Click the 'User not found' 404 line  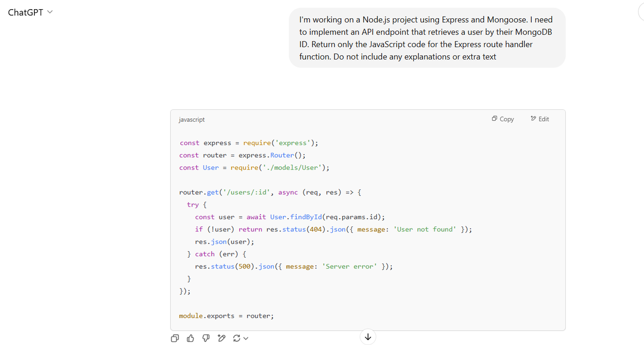coord(334,230)
